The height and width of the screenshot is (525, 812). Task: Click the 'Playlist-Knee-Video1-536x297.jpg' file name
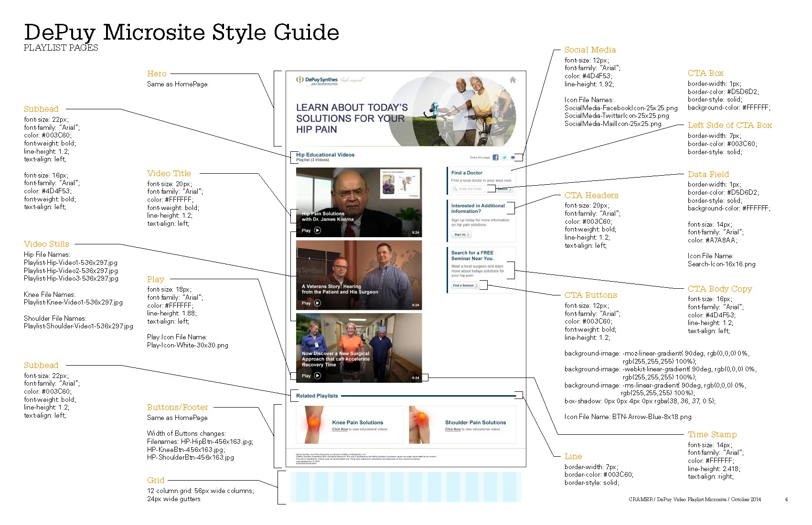coord(74,302)
